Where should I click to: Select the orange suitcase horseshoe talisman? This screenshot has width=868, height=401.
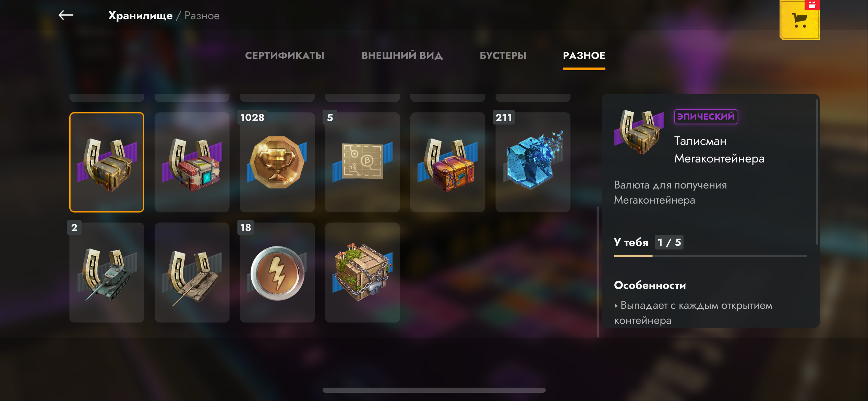tap(448, 162)
